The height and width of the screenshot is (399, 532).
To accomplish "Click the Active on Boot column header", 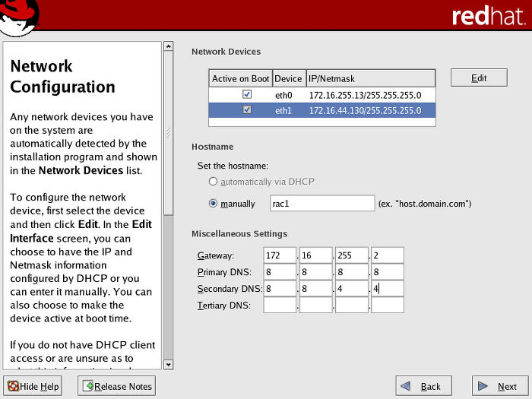I will [x=241, y=79].
